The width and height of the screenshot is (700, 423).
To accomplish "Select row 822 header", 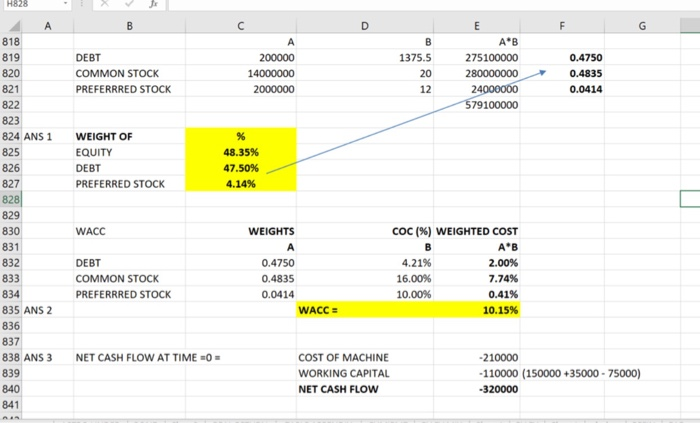I will [x=11, y=105].
